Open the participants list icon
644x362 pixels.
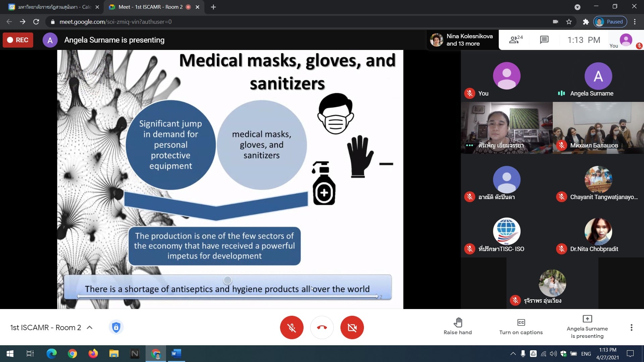(x=516, y=40)
